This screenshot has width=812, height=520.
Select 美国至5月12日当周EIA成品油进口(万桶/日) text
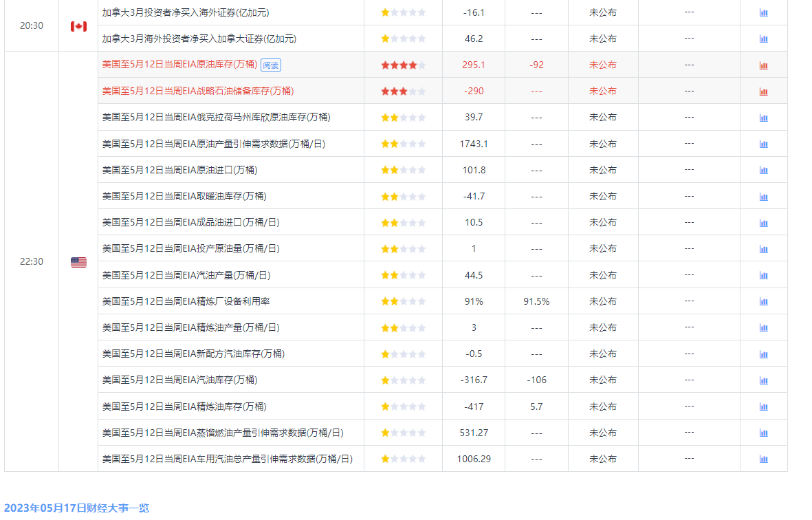point(190,222)
